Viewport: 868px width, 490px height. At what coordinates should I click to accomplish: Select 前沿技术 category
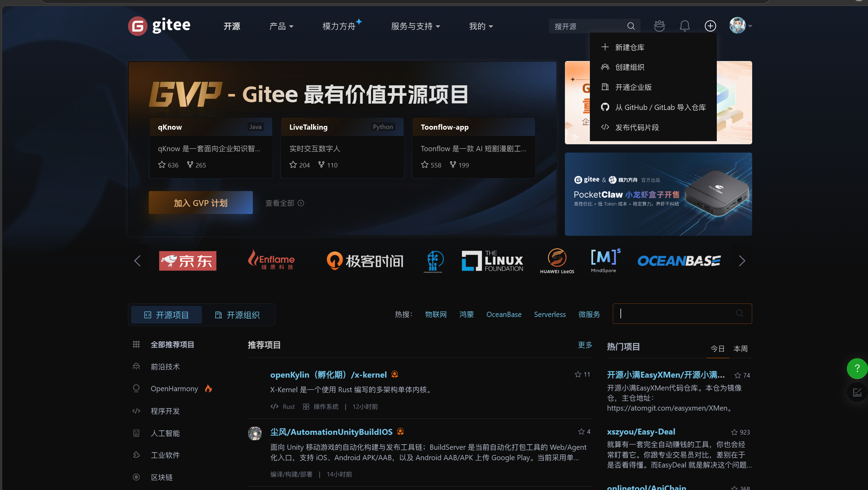click(x=165, y=367)
